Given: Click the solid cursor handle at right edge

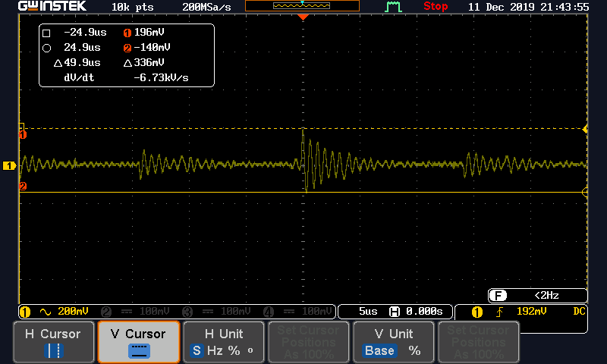Looking at the screenshot, I should [x=585, y=192].
